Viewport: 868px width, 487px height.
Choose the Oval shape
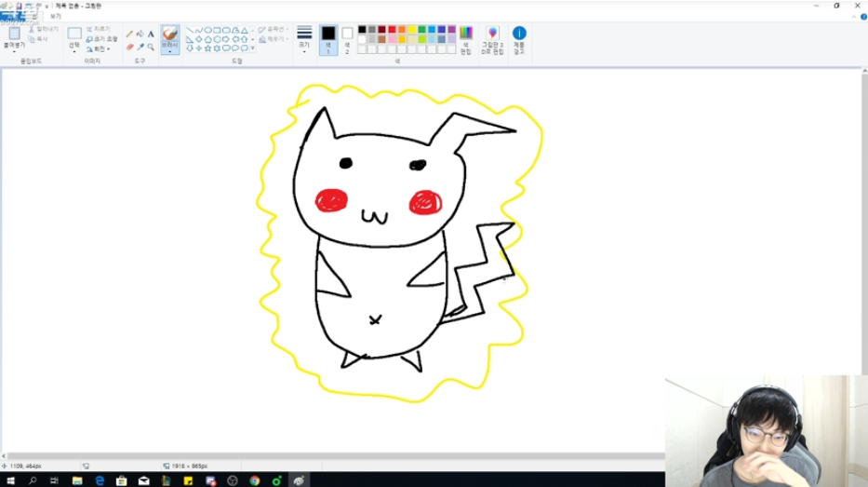(207, 31)
